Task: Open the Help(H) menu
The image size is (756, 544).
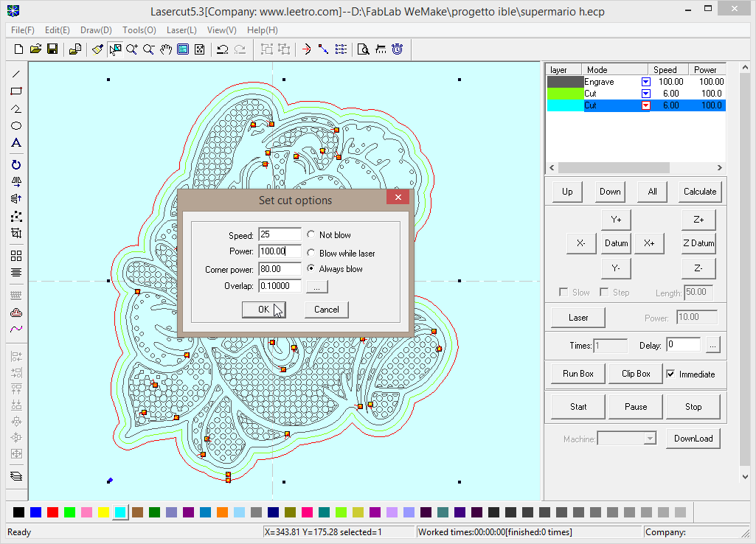Action: tap(263, 30)
